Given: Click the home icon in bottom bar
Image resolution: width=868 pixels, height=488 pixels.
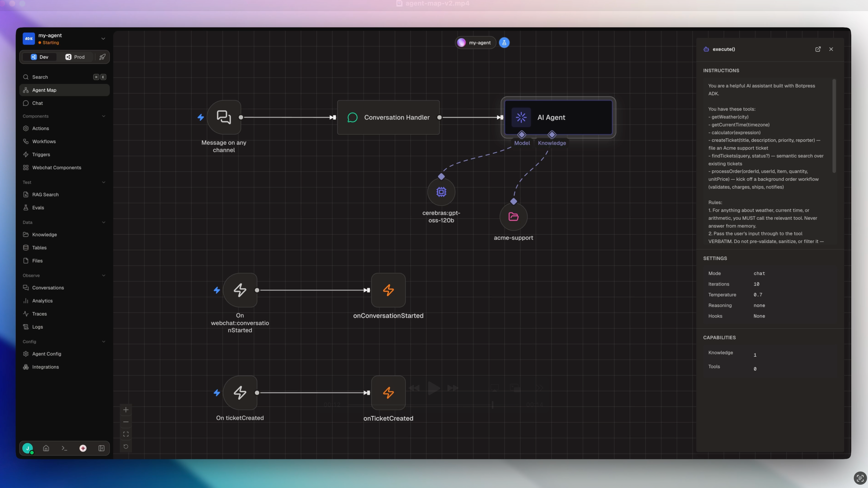Looking at the screenshot, I should (46, 448).
